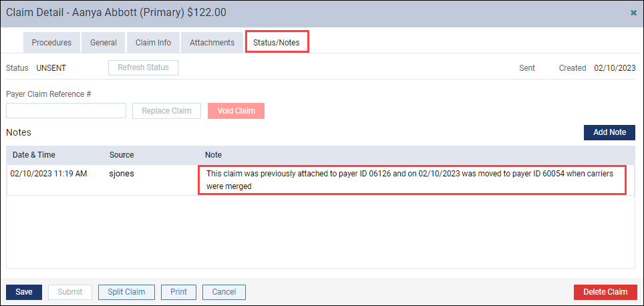The image size is (644, 306).
Task: Click the Split Claim button
Action: (x=126, y=292)
